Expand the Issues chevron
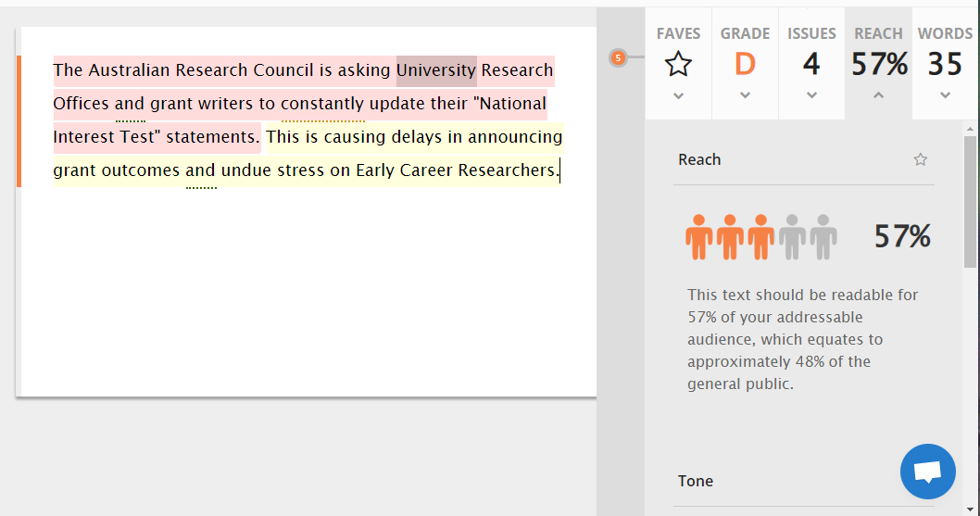This screenshot has width=980, height=516. click(x=811, y=95)
